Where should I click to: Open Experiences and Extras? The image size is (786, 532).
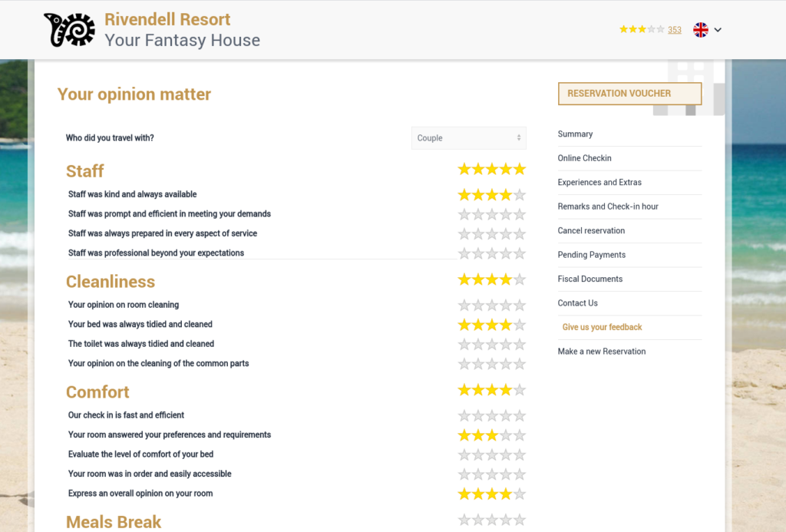pyautogui.click(x=599, y=182)
